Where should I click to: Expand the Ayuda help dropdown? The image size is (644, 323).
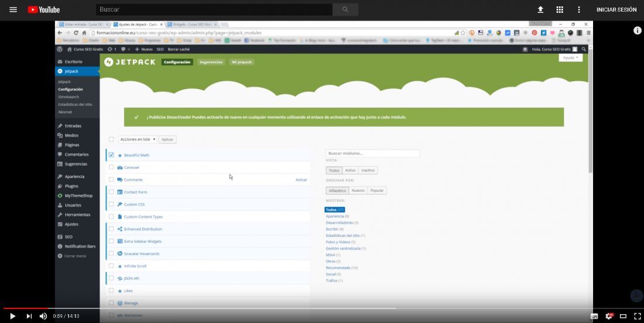[x=570, y=58]
